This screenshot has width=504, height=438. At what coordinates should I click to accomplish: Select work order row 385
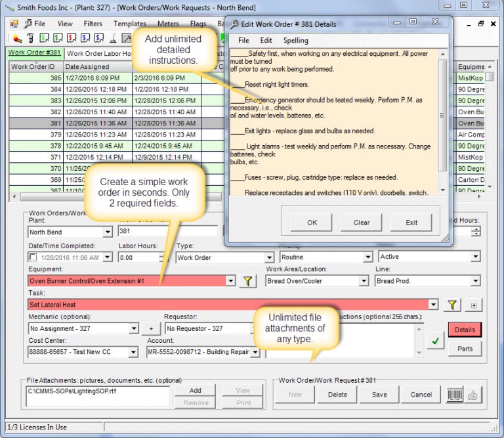[116, 78]
